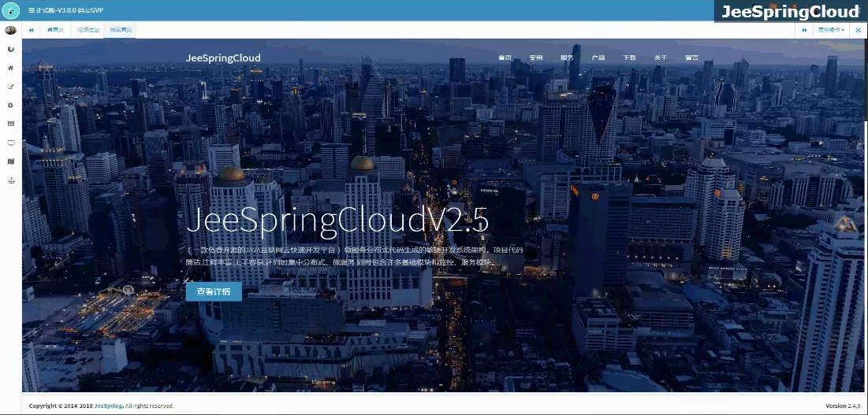This screenshot has height=415, width=868.
Task: Click the balance scale icon in the sidebar
Action: point(10,180)
